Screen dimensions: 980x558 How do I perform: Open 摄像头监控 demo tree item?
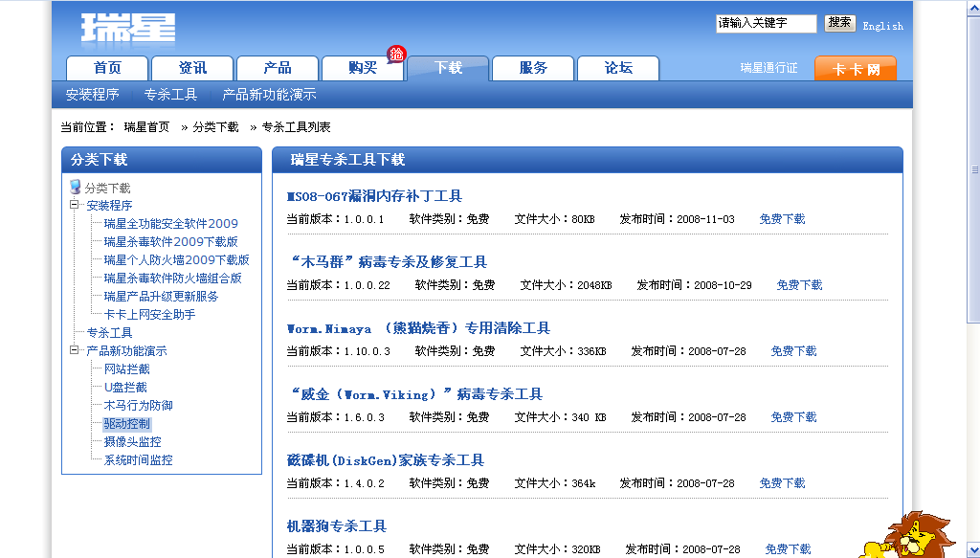(132, 442)
